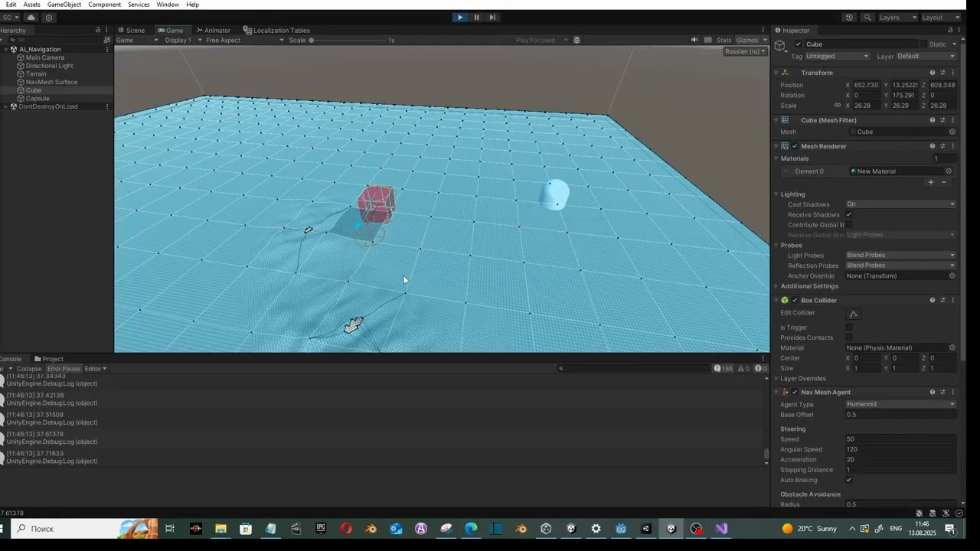Image resolution: width=980 pixels, height=551 pixels.
Task: Expand the Layer Overrides section
Action: pyautogui.click(x=776, y=379)
